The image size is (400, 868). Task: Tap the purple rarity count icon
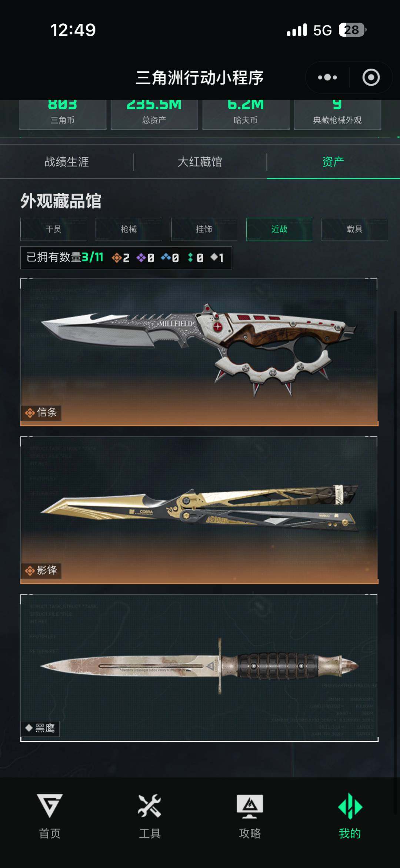coord(141,257)
